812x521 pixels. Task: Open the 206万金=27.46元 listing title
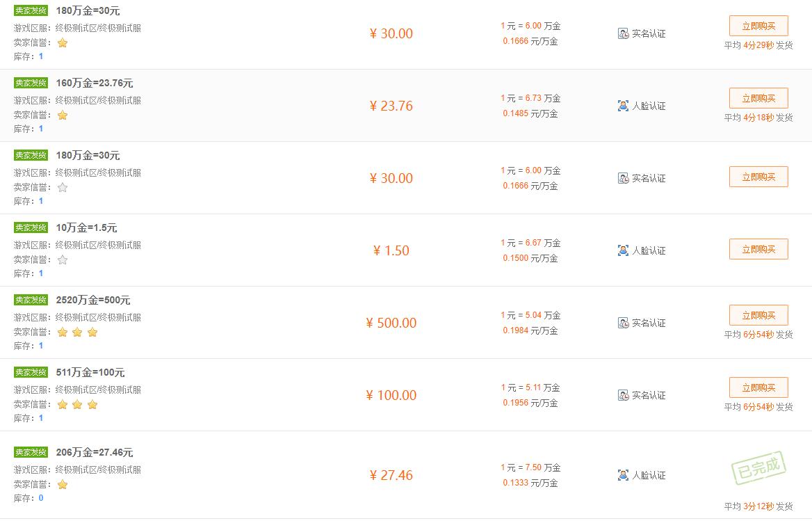point(95,452)
